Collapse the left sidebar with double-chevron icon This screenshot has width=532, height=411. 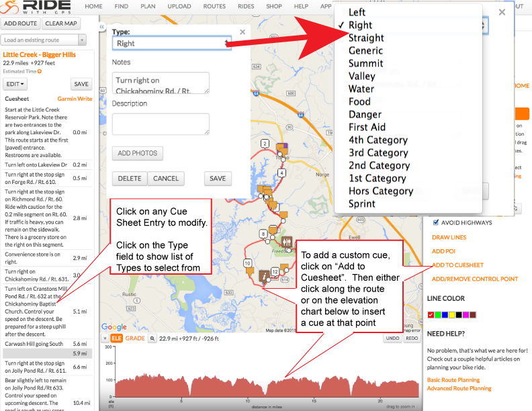click(102, 28)
